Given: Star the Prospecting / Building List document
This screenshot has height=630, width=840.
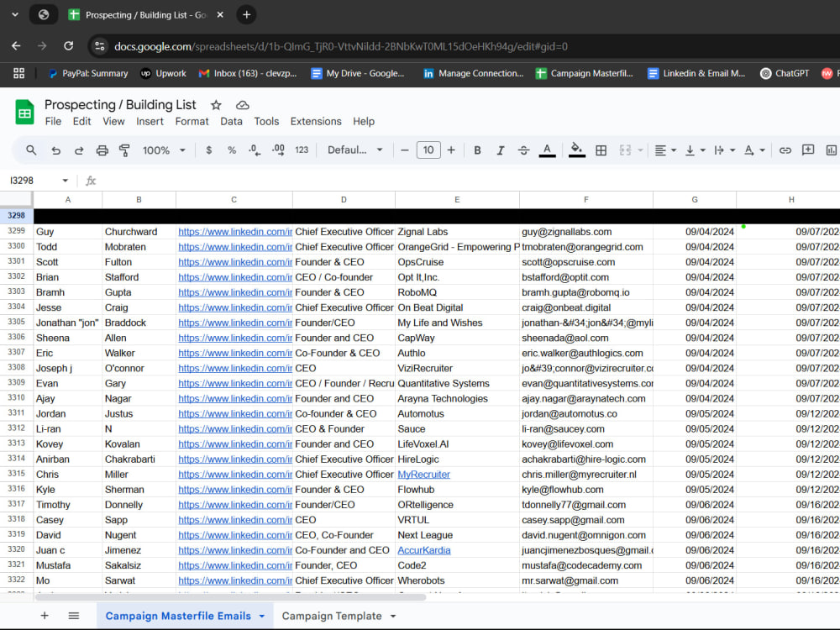Looking at the screenshot, I should pyautogui.click(x=216, y=105).
